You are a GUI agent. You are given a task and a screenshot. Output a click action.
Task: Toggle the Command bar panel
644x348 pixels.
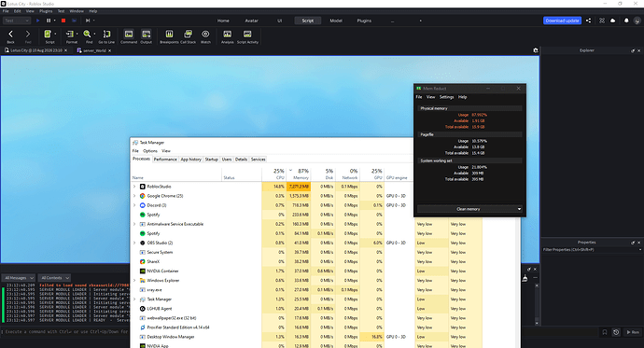point(129,36)
